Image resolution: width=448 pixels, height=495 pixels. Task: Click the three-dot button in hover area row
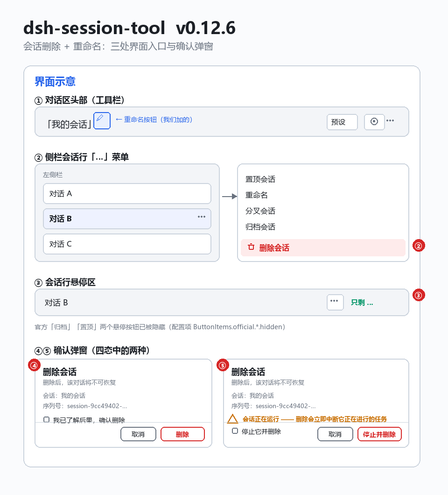pos(335,303)
